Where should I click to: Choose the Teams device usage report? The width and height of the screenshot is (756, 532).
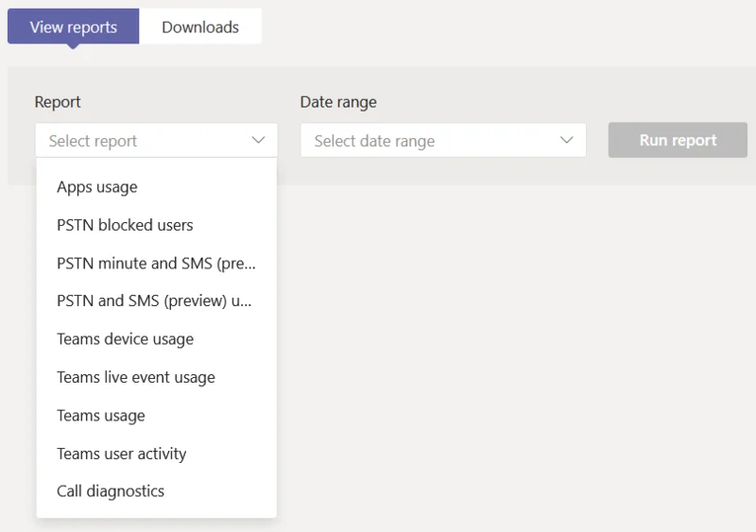coord(156,339)
